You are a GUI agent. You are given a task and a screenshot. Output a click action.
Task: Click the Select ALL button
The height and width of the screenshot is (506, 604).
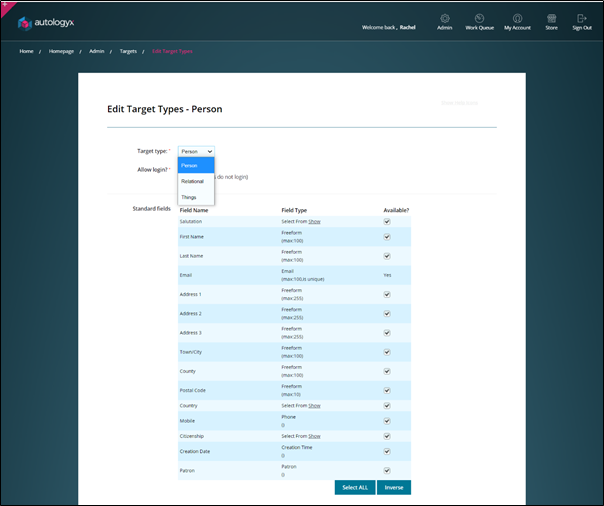click(x=355, y=488)
